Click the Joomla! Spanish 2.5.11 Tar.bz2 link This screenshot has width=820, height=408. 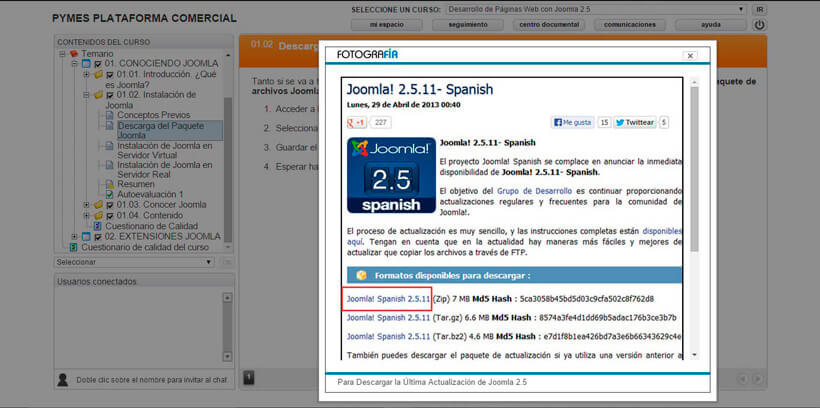(389, 336)
